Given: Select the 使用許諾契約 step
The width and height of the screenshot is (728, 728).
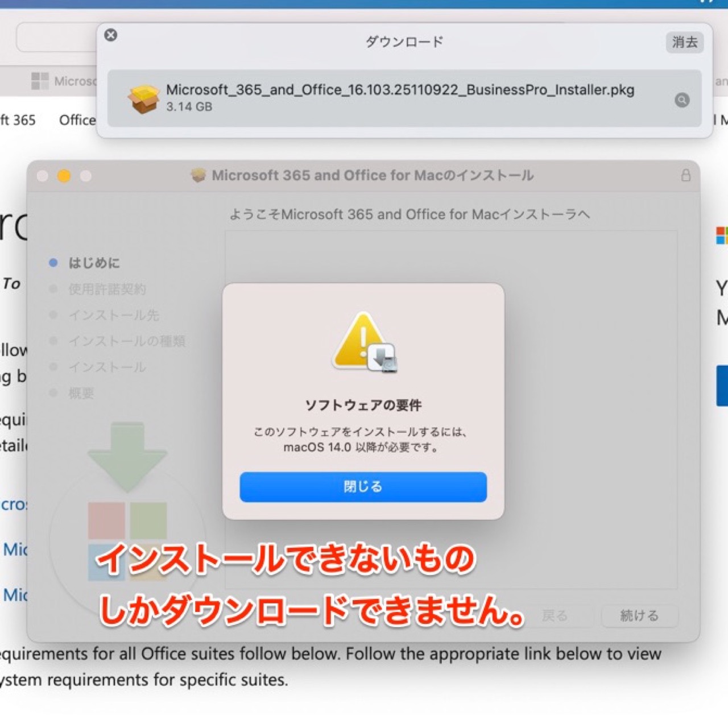Looking at the screenshot, I should [107, 289].
